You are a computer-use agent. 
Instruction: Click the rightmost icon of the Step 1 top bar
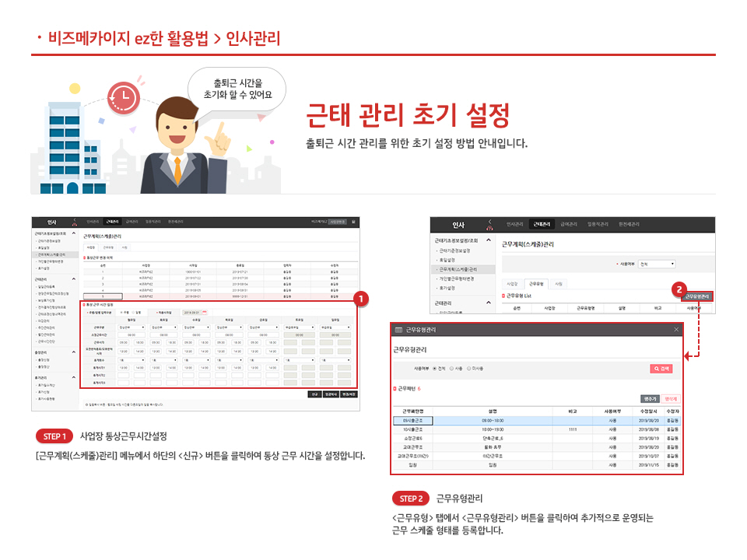[x=353, y=222]
